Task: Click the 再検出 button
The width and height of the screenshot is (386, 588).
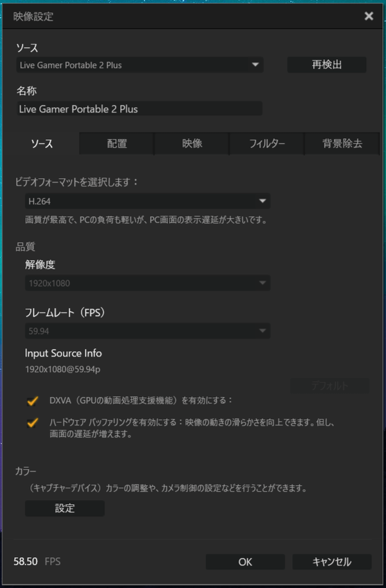Action: [x=327, y=64]
